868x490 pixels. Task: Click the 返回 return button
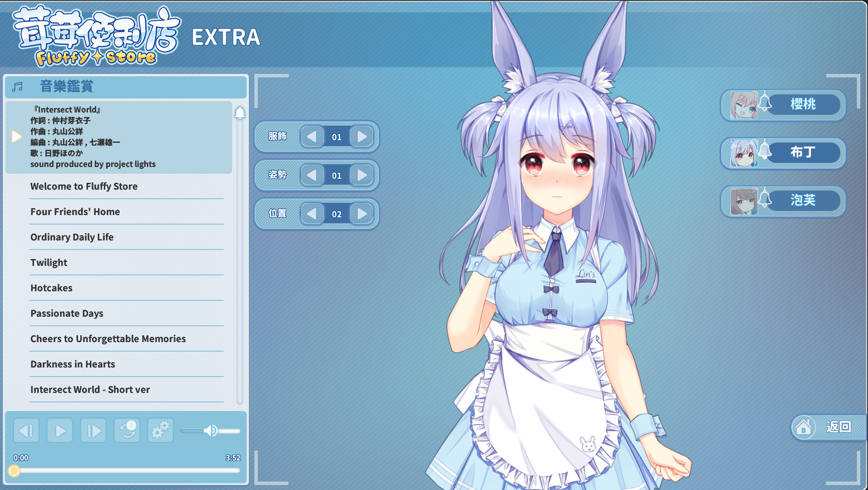839,427
